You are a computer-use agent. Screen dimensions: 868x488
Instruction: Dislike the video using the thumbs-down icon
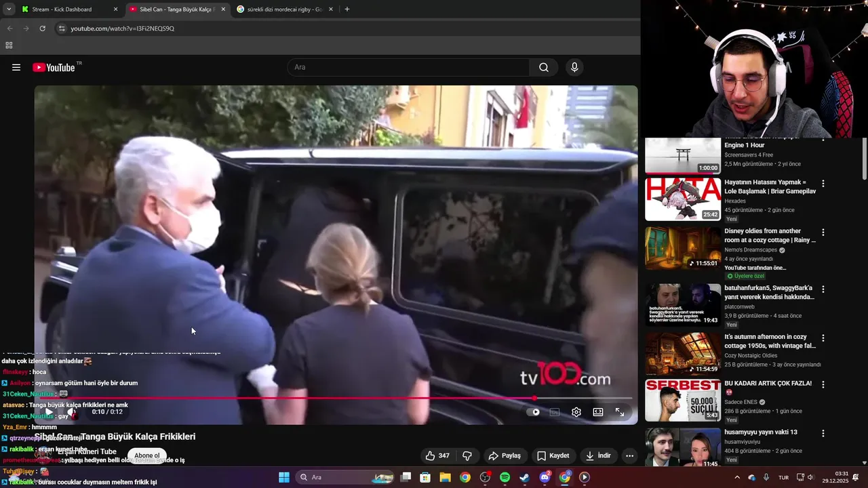[467, 455]
